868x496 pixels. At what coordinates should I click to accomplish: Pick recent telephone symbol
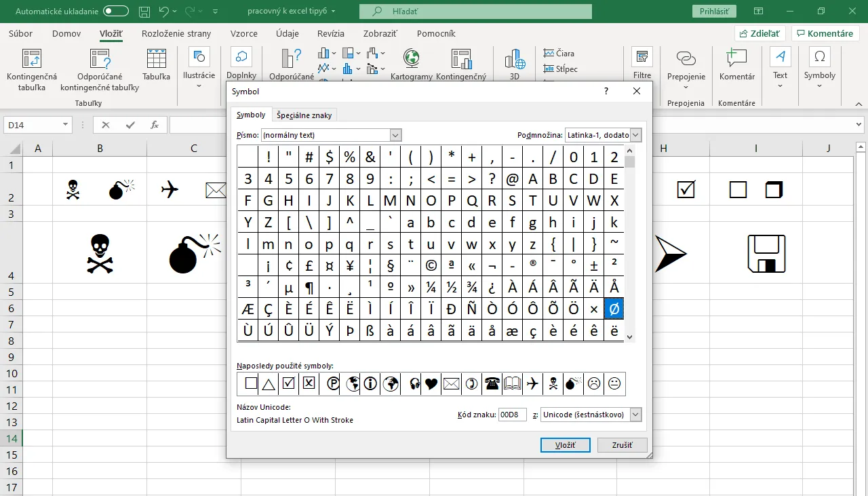click(x=492, y=383)
